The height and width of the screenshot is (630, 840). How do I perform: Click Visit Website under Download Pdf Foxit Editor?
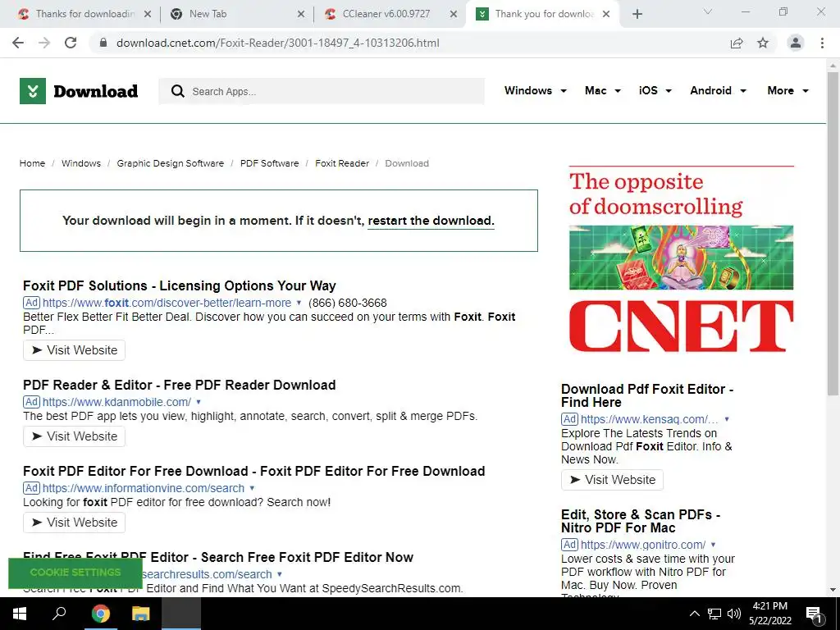pyautogui.click(x=612, y=480)
